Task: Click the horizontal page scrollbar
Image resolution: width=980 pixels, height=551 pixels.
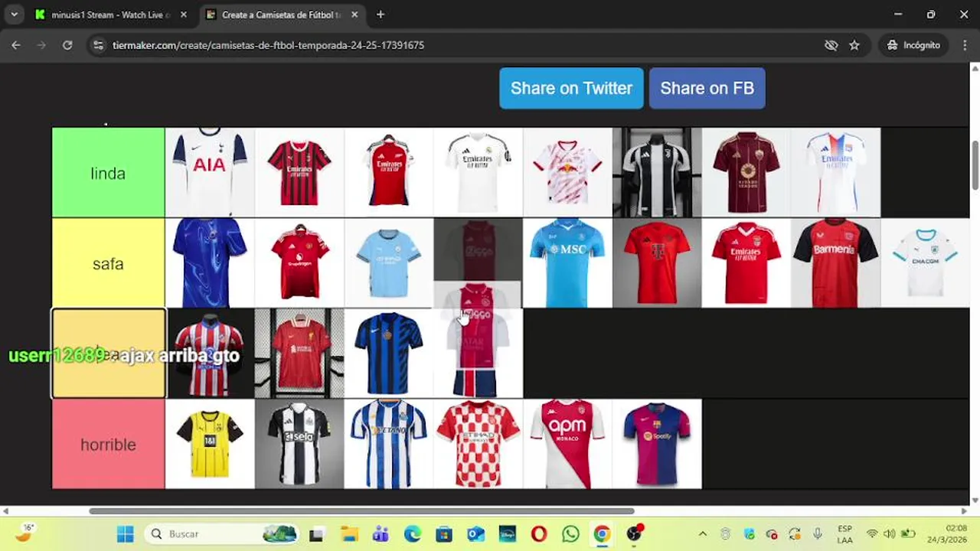Action: (x=361, y=511)
